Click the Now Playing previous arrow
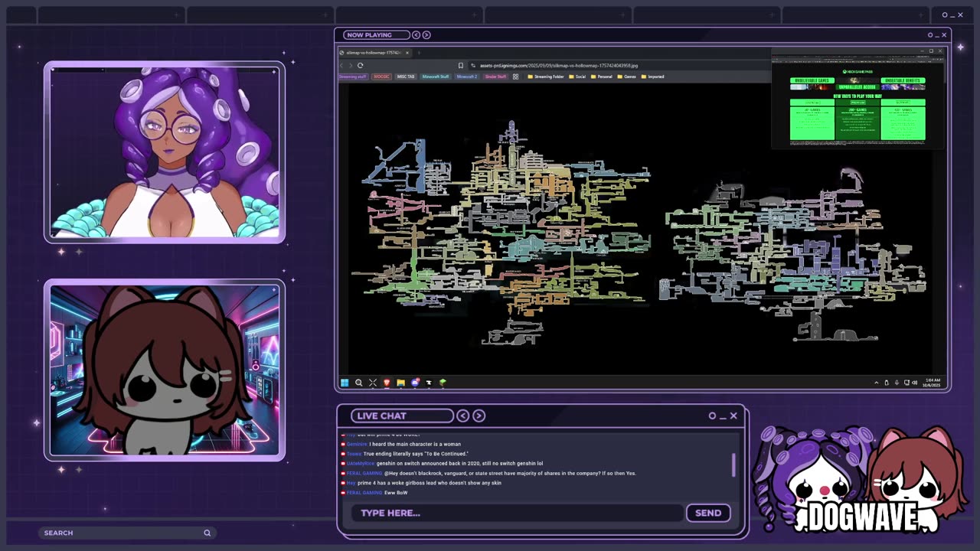This screenshot has width=980, height=551. 416,34
